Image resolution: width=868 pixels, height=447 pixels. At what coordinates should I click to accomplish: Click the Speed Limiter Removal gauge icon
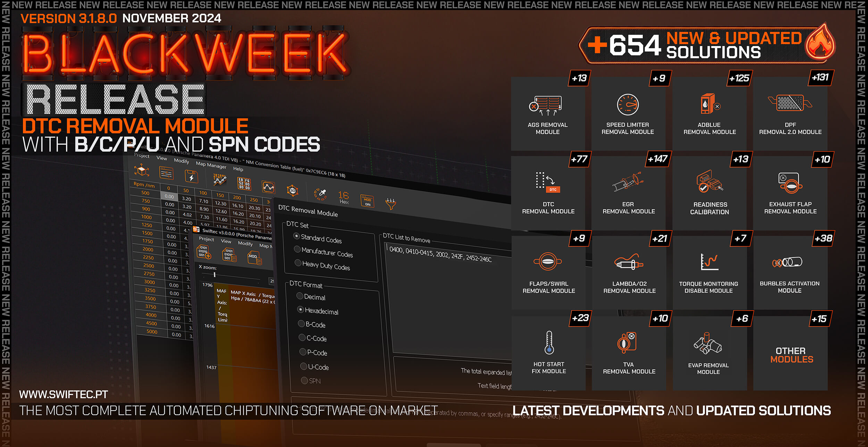(628, 104)
